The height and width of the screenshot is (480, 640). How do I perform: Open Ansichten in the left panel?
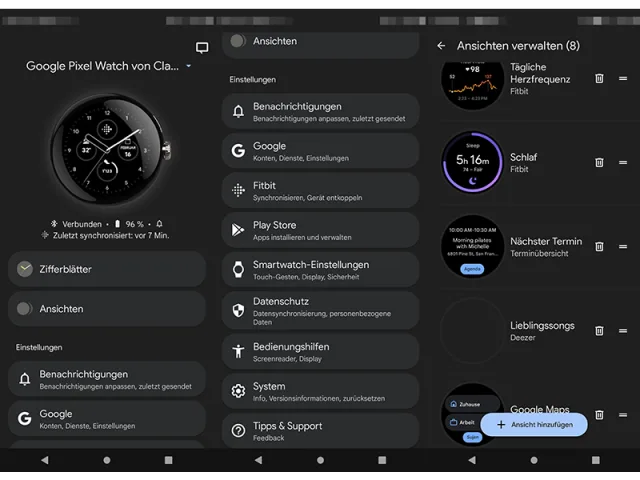tap(107, 309)
